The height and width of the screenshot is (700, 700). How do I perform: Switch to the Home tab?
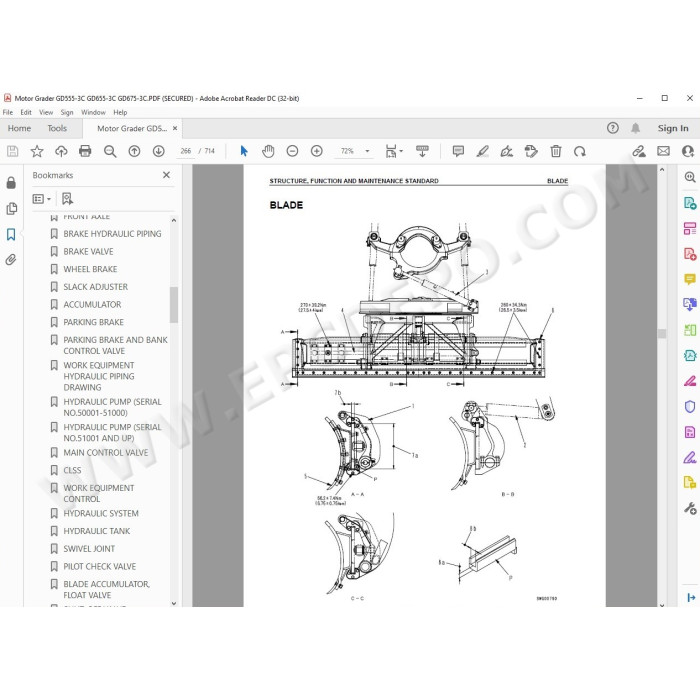click(x=19, y=128)
